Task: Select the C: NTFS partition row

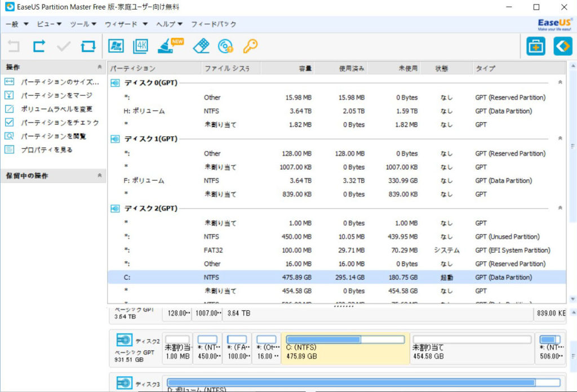Action: pyautogui.click(x=336, y=277)
